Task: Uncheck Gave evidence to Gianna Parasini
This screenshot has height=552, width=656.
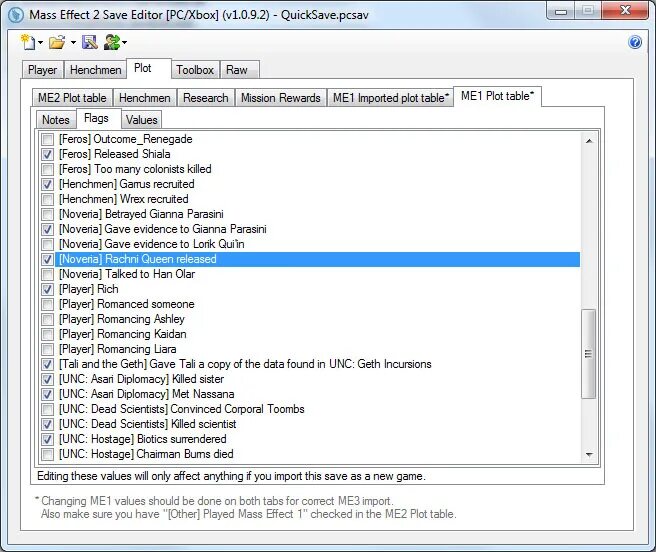Action: (x=48, y=229)
